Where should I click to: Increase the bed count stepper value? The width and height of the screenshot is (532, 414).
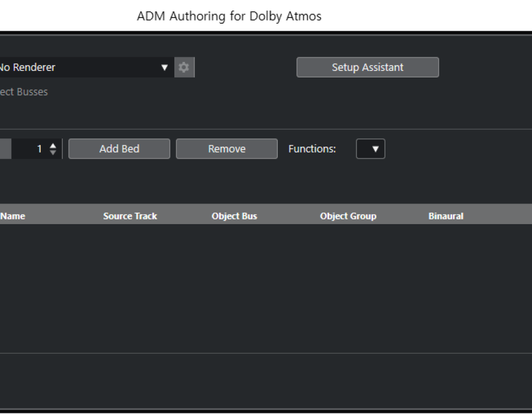53,145
